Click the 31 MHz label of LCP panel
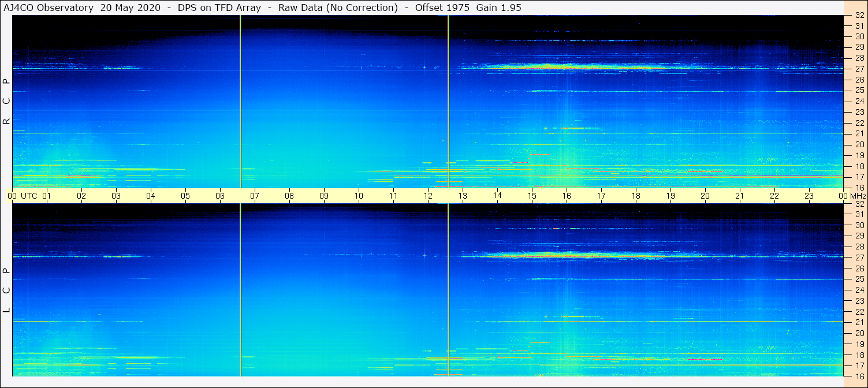The height and width of the screenshot is (388, 868). [x=859, y=214]
